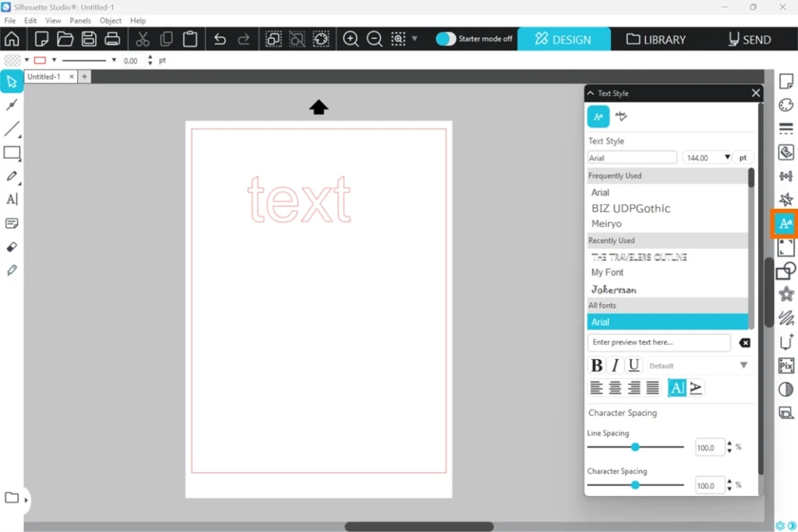798x532 pixels.
Task: Open the Pix panel icon
Action: click(x=786, y=365)
